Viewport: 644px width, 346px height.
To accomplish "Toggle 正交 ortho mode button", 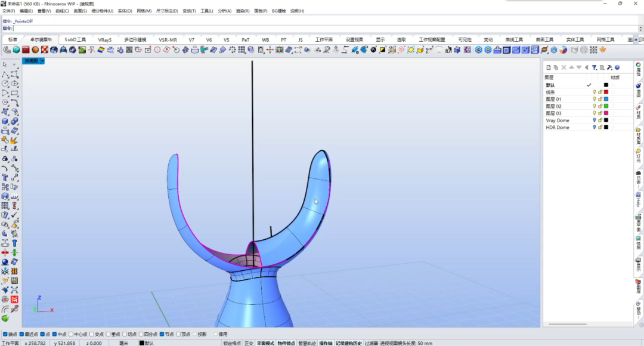I will pos(249,343).
